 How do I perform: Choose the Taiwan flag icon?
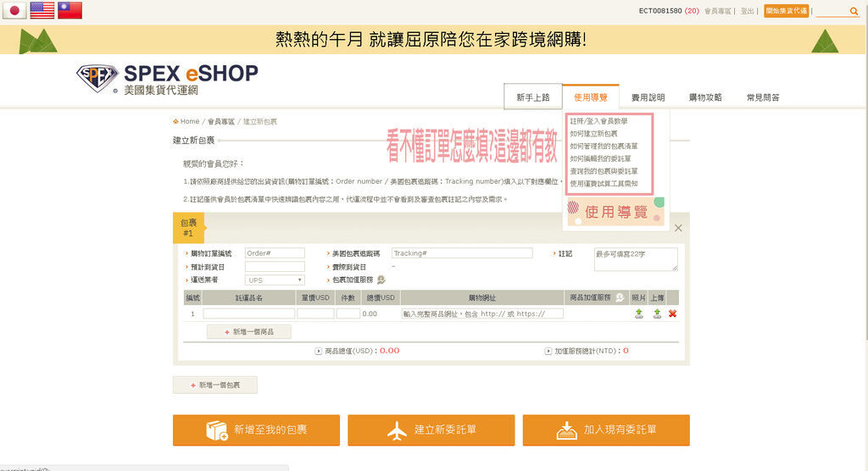click(70, 10)
